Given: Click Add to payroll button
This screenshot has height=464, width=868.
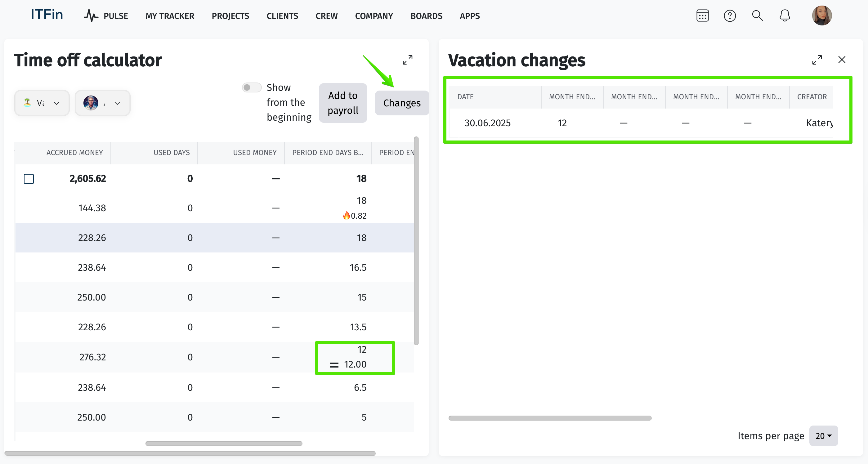Looking at the screenshot, I should [x=343, y=103].
